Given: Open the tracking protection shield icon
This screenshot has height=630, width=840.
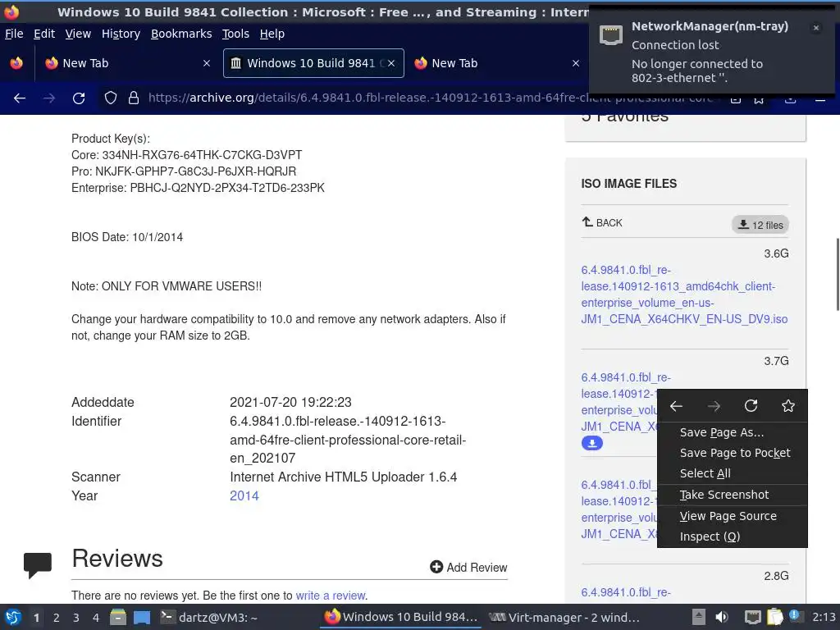Looking at the screenshot, I should (111, 98).
